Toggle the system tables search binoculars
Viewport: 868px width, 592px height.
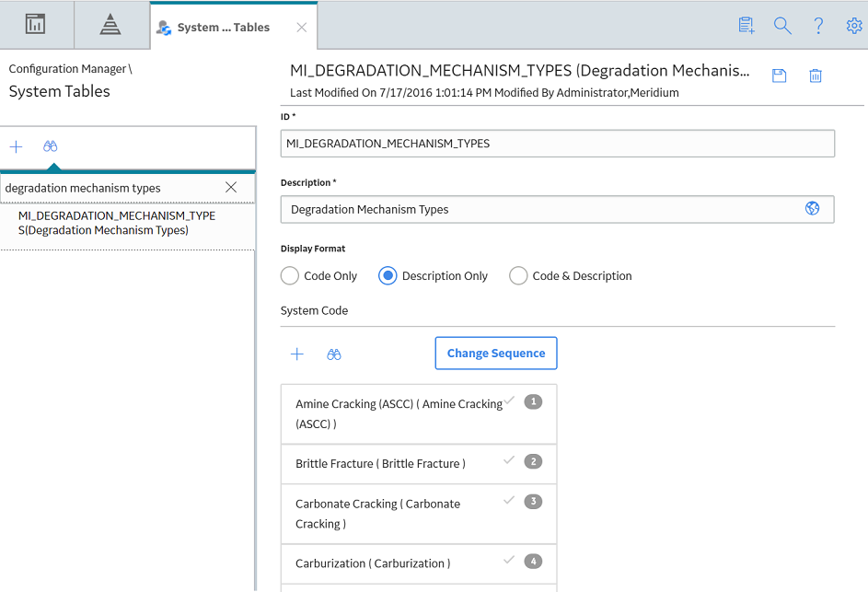pos(51,146)
